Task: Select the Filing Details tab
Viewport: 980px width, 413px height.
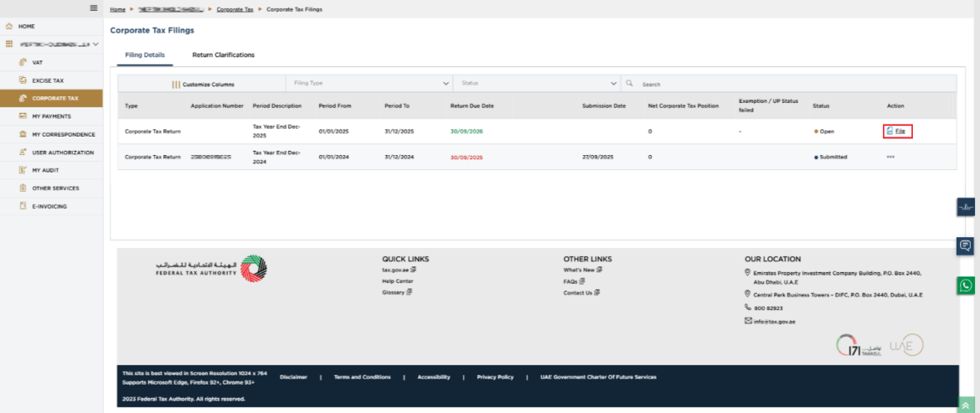Action: pyautogui.click(x=145, y=55)
